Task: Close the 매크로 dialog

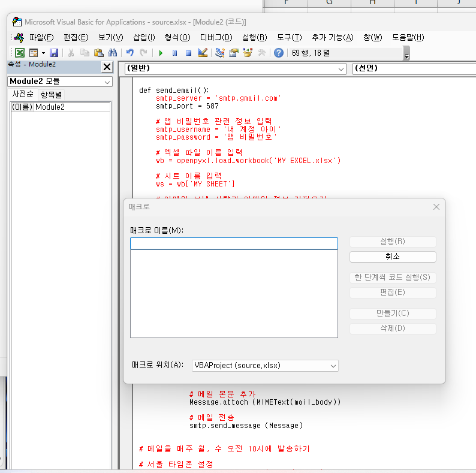Action: (436, 207)
